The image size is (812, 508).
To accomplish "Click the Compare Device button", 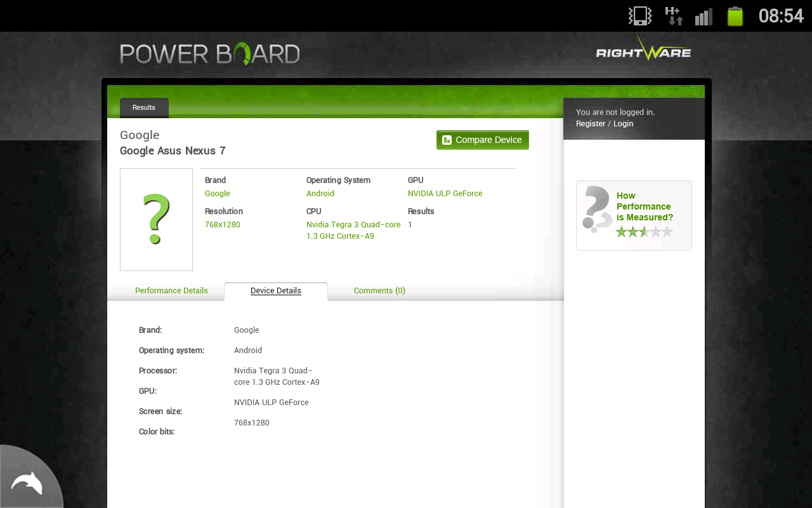I will tap(483, 140).
